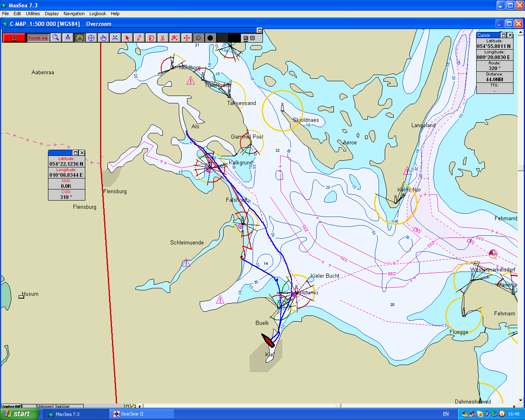Select the yellow hand pan tool
Image resolution: width=525 pixels, height=420 pixels.
pyautogui.click(x=80, y=38)
